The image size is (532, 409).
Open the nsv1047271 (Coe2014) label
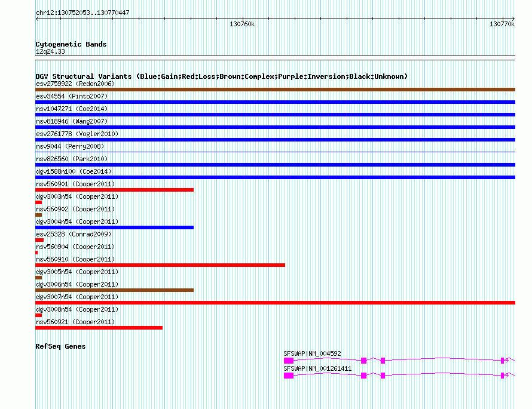[x=72, y=109]
